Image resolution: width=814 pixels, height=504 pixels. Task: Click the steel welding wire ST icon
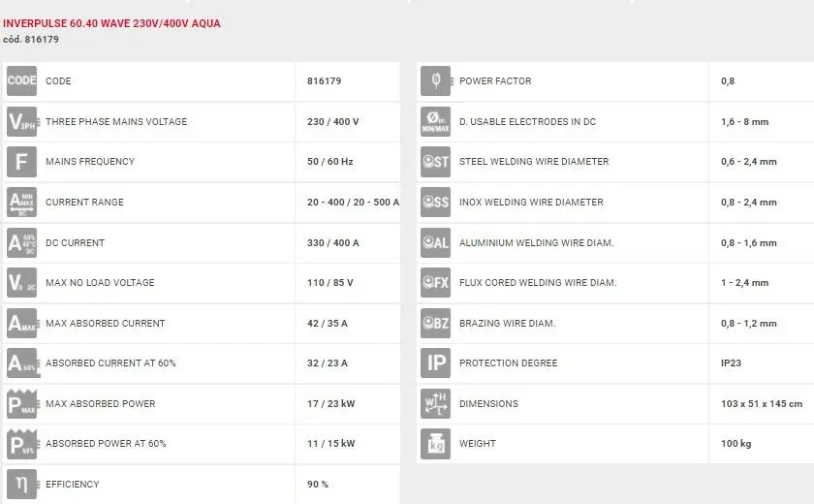coord(435,162)
